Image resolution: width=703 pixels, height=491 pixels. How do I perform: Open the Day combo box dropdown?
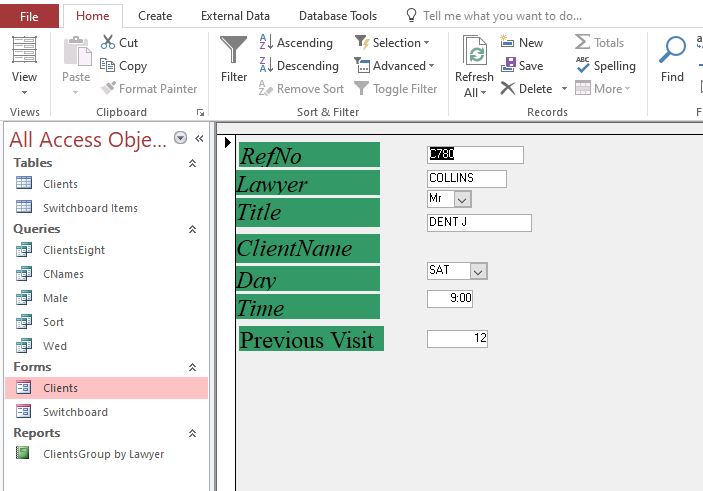478,271
